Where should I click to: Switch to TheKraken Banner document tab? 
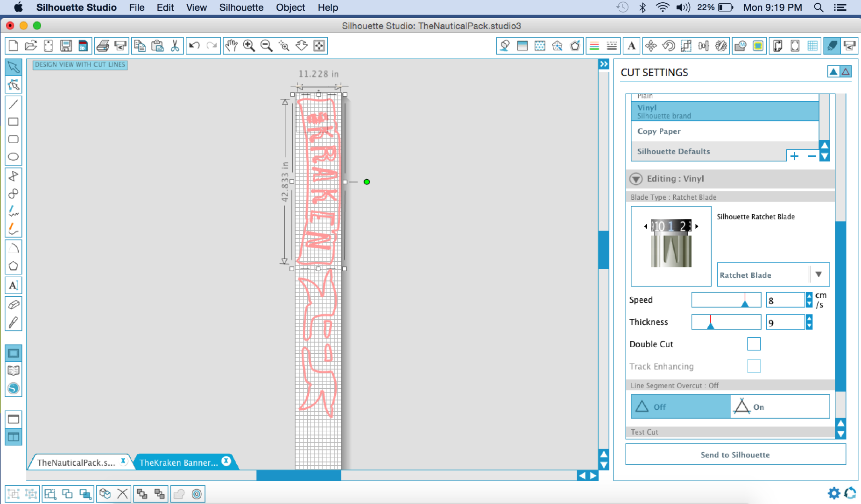point(178,462)
